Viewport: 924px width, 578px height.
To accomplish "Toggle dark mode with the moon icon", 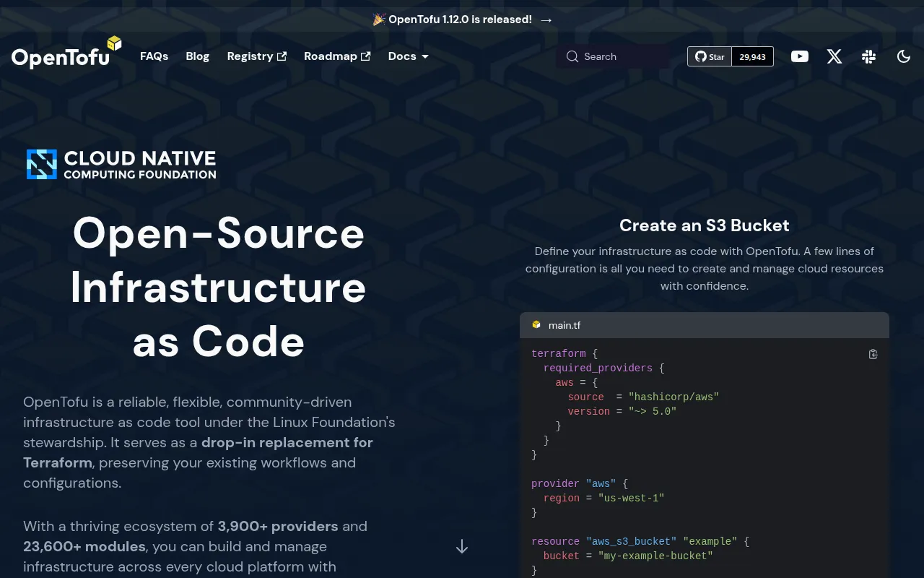I will point(904,56).
